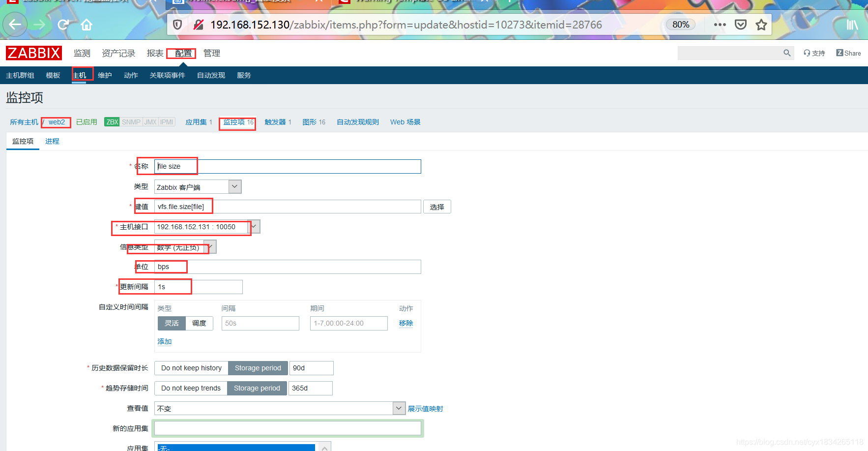This screenshot has height=451, width=868.
Task: Go to 自动发现 submenu
Action: pos(211,75)
